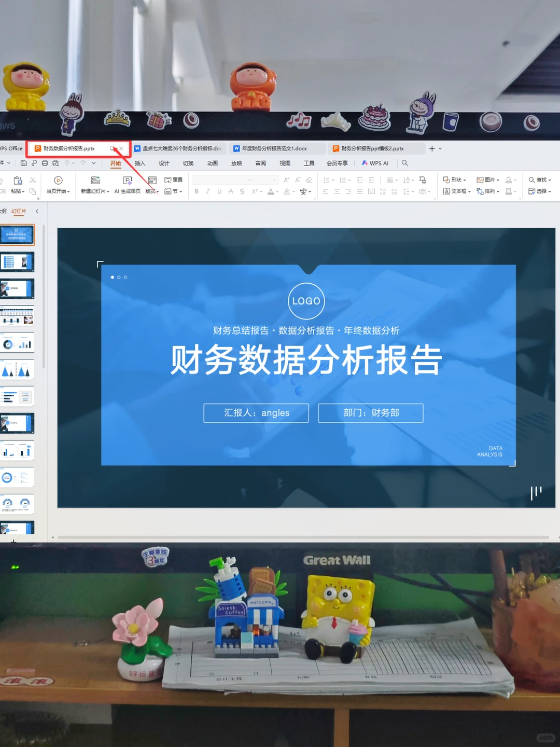The height and width of the screenshot is (747, 560).
Task: Select the AI 生成单页 generation icon
Action: [127, 180]
